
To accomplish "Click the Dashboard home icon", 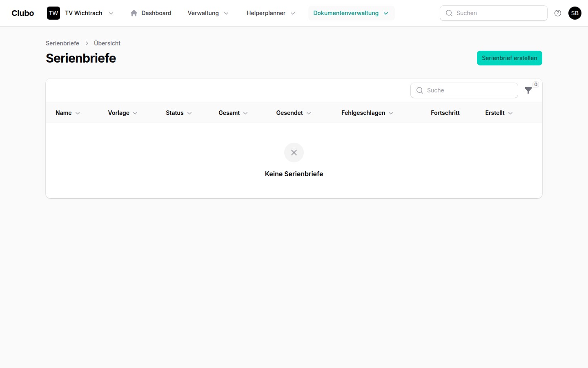I will [134, 13].
